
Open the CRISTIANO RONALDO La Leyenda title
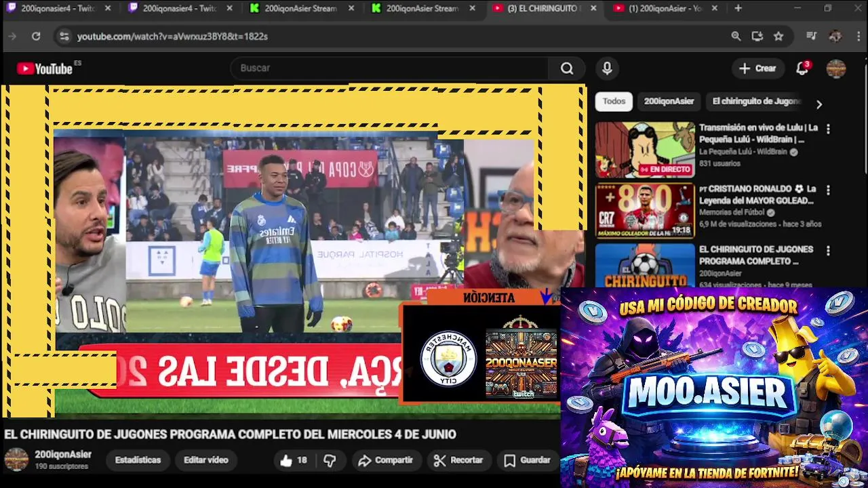(x=757, y=195)
